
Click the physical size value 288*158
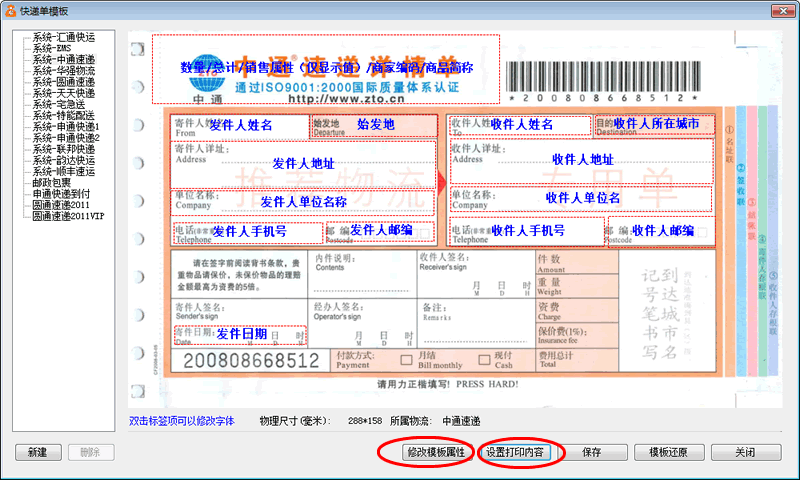[365, 421]
